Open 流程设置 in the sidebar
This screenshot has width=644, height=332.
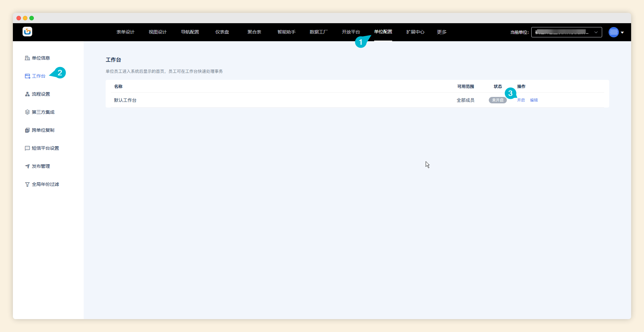pyautogui.click(x=41, y=94)
